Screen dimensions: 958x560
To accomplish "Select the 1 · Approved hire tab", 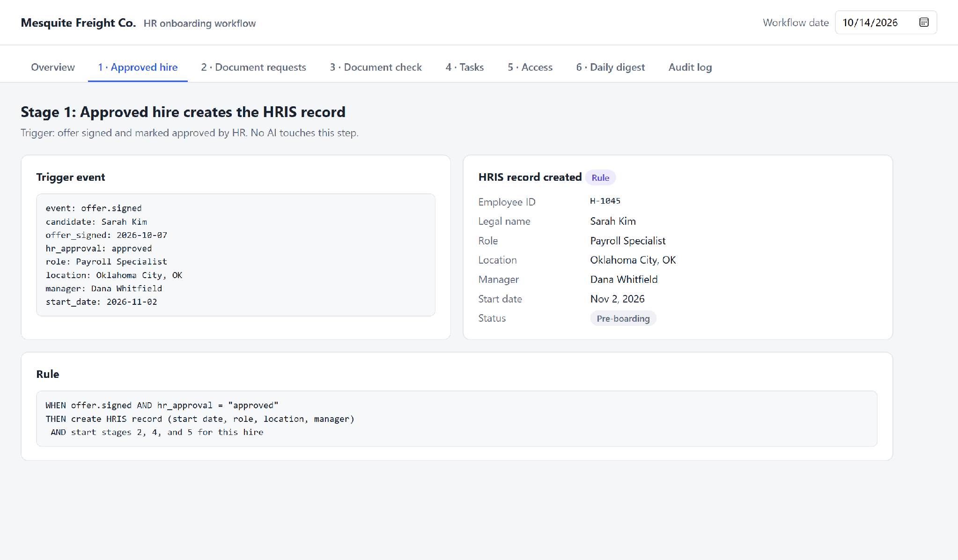I will coord(138,67).
